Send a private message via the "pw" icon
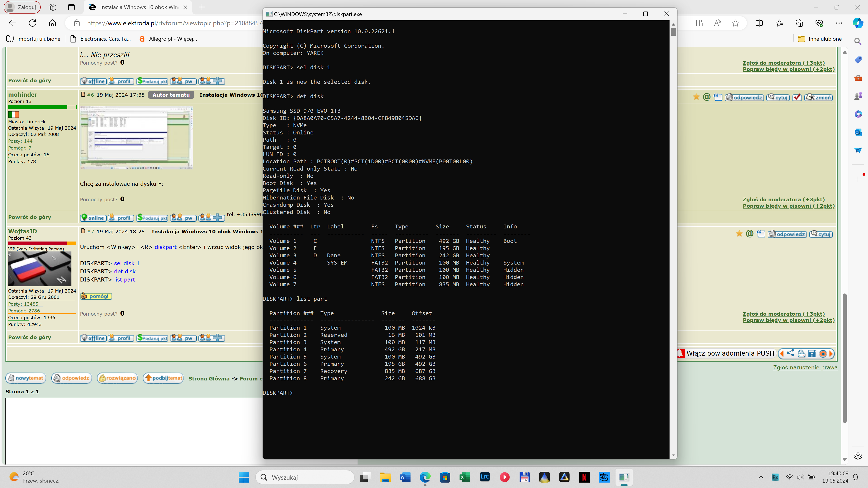868x488 pixels. pos(183,338)
